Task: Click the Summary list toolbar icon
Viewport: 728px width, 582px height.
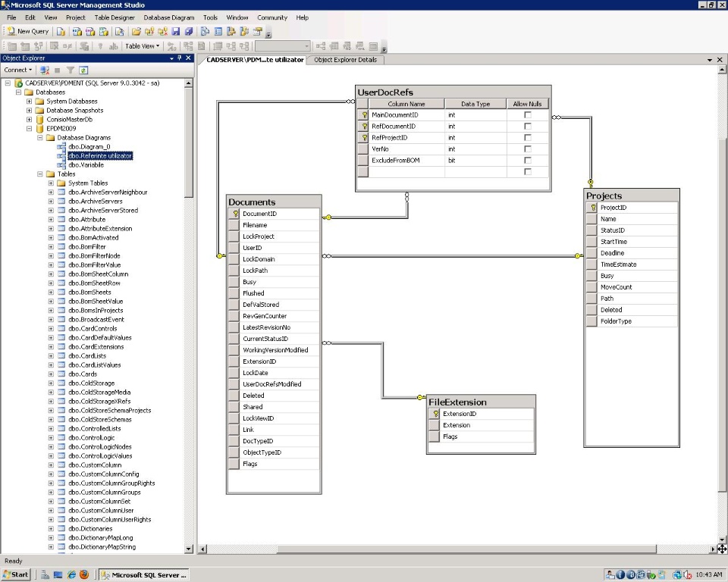Action: click(x=218, y=32)
